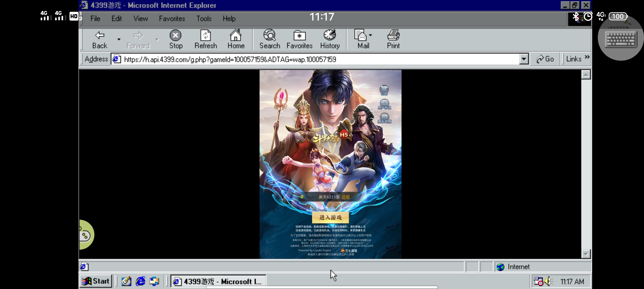Expand the Links toolbar chevron
This screenshot has height=289, width=644.
tap(587, 57)
